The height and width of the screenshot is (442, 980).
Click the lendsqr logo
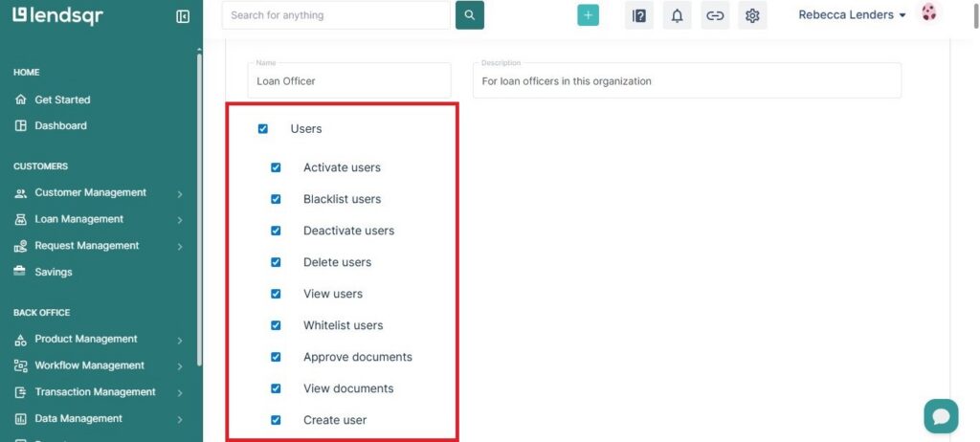point(57,15)
